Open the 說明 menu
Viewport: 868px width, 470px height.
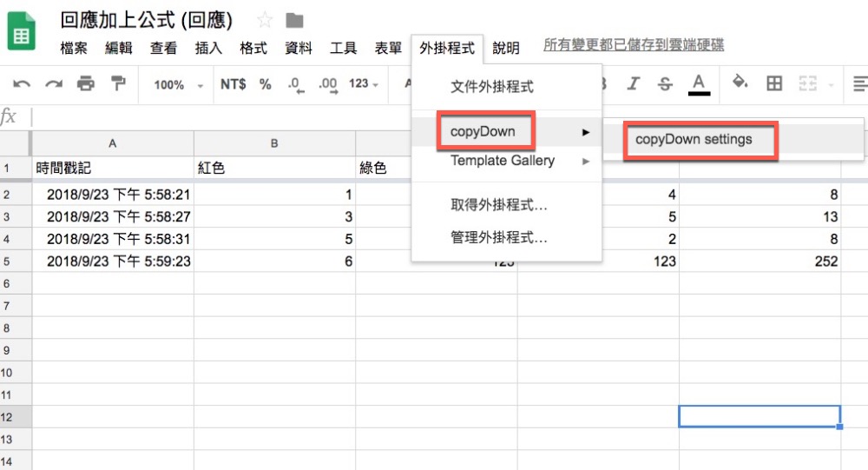(x=506, y=49)
